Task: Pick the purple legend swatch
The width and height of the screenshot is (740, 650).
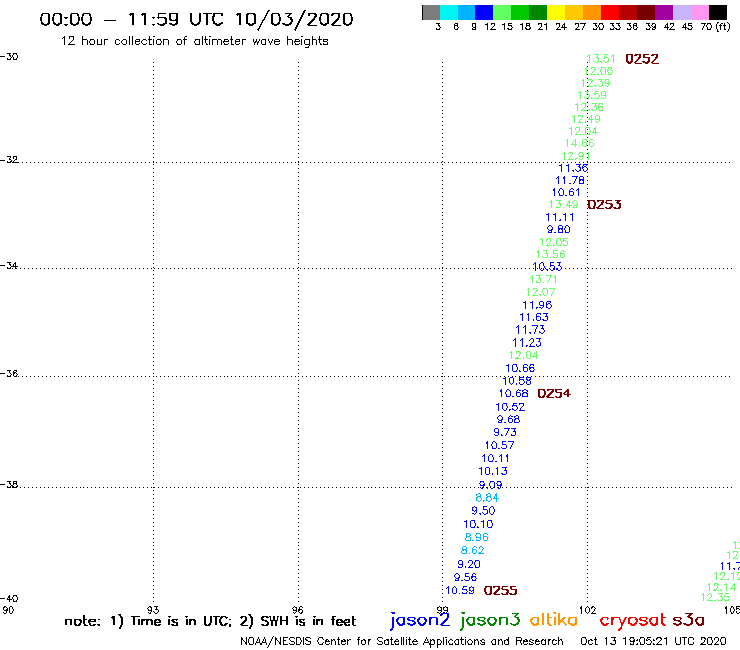Action: [664, 12]
